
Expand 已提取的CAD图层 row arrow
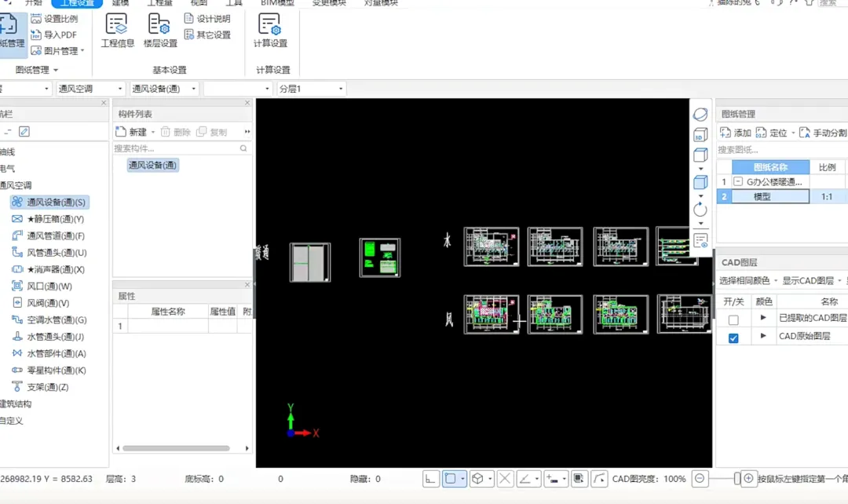(763, 317)
